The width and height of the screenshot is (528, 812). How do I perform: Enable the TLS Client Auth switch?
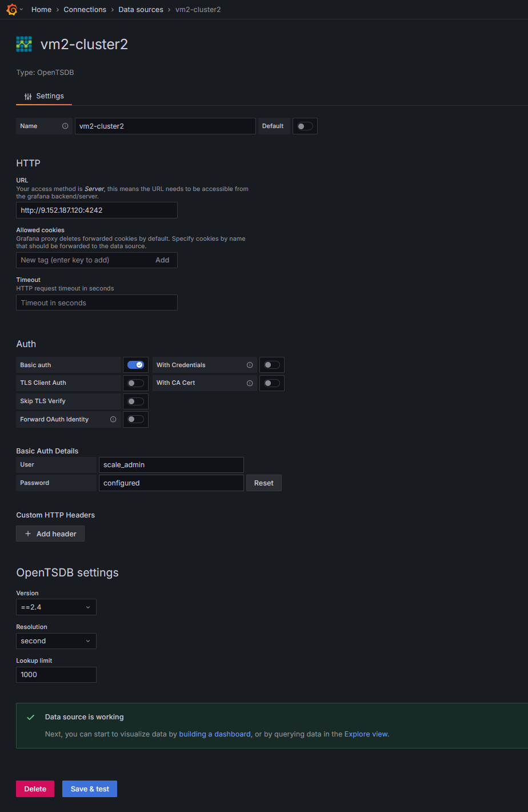(135, 383)
